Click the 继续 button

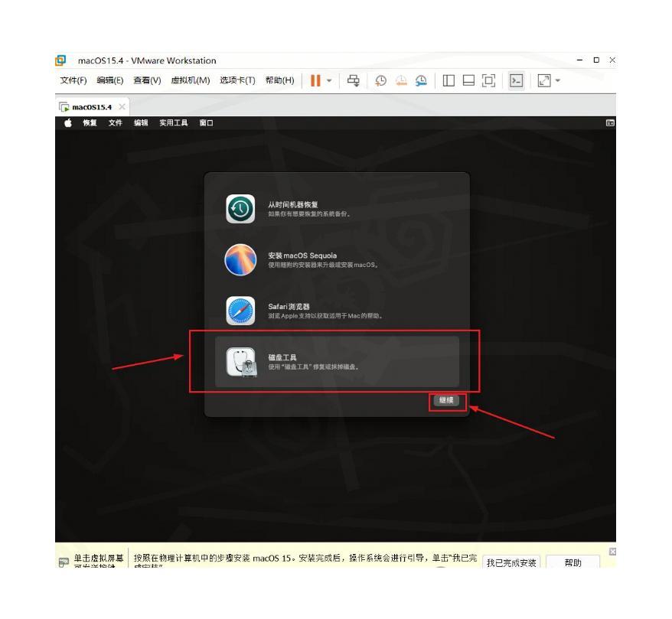446,400
